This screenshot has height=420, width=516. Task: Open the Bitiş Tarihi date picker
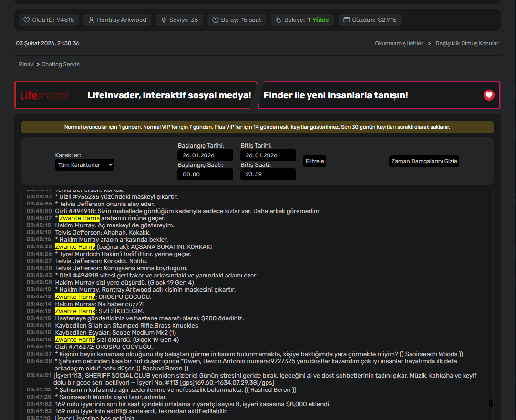[x=268, y=155]
